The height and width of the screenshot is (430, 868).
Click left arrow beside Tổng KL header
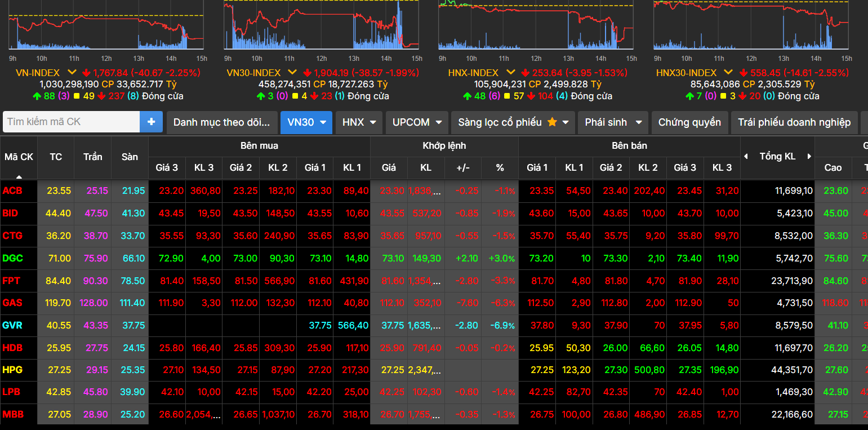tap(746, 157)
